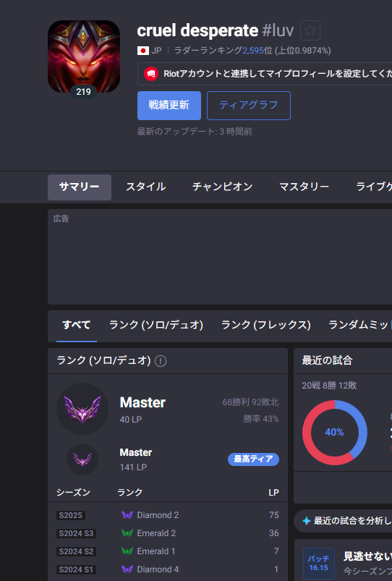Image resolution: width=392 pixels, height=581 pixels.
Task: Click the Diamond 2 tier icon in S2025 row
Action: (x=127, y=515)
